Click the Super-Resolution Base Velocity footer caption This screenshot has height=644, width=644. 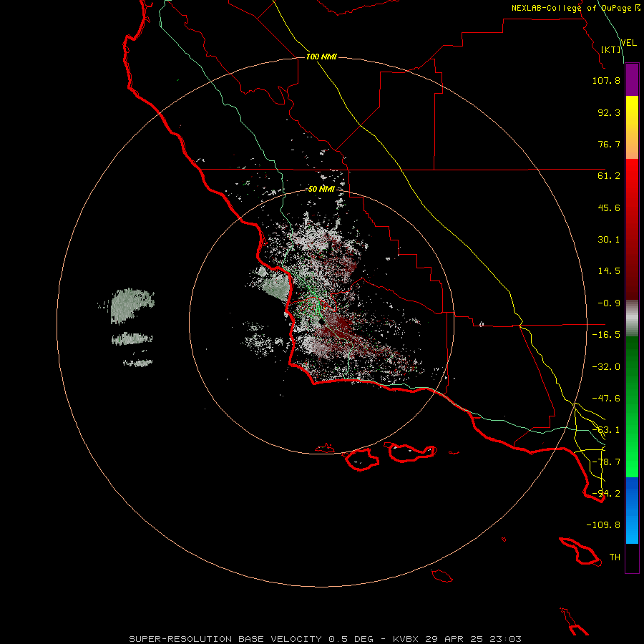pos(326,639)
